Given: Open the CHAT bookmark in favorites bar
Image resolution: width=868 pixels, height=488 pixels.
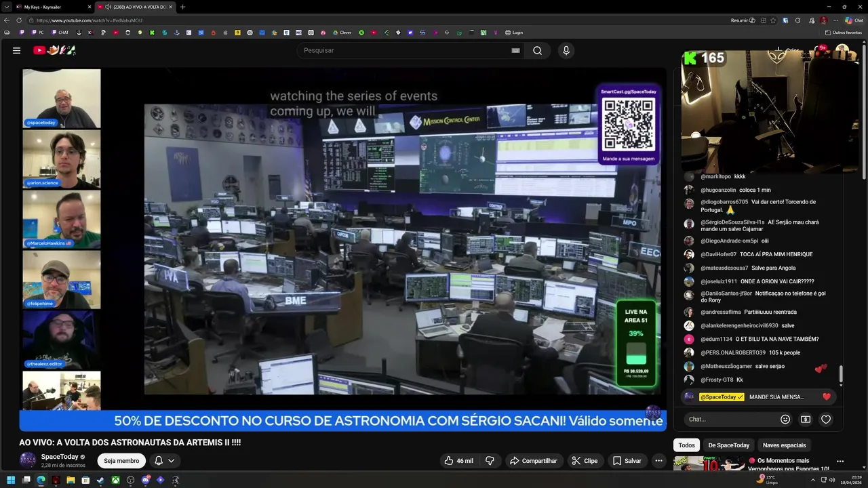Looking at the screenshot, I should click(x=60, y=33).
